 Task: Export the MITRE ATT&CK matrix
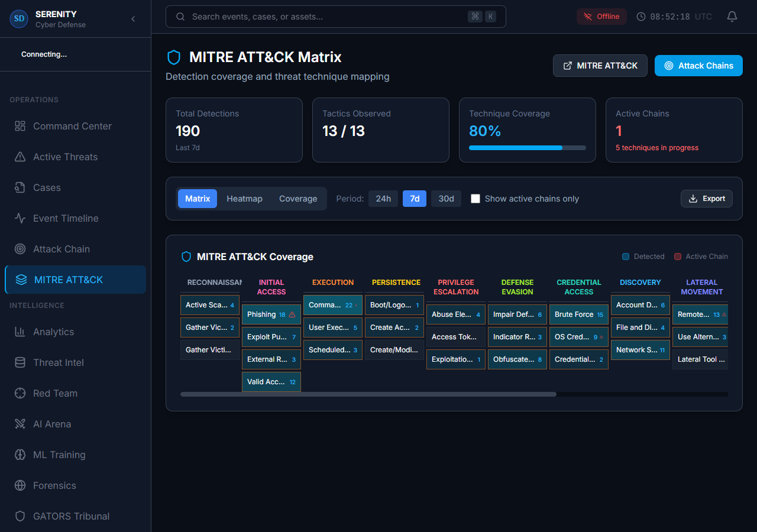[706, 199]
